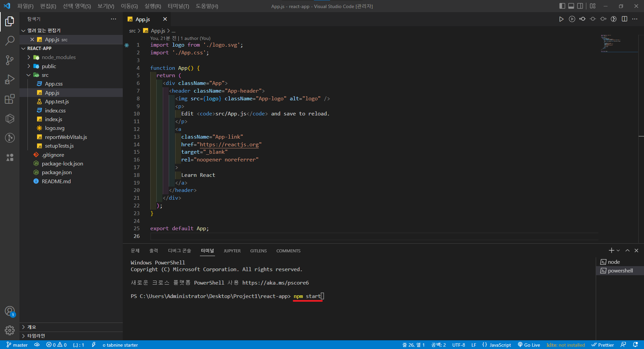Open README.md in the file tree

(71, 181)
